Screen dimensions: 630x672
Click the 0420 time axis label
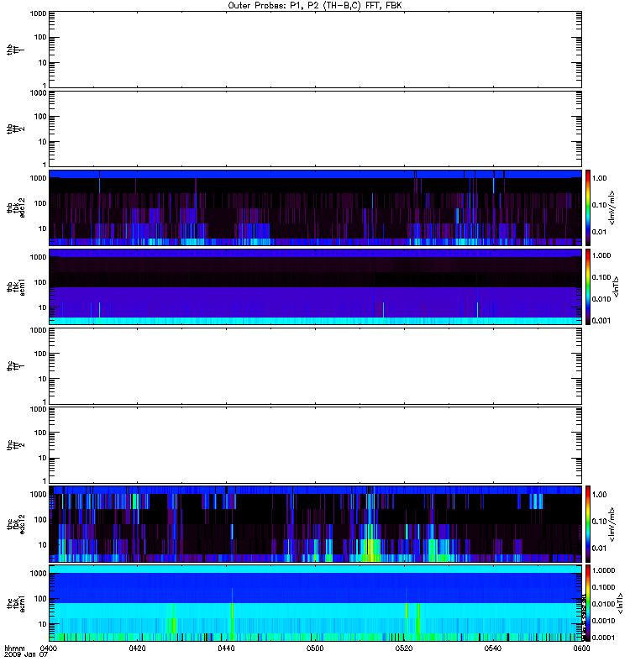[x=137, y=648]
